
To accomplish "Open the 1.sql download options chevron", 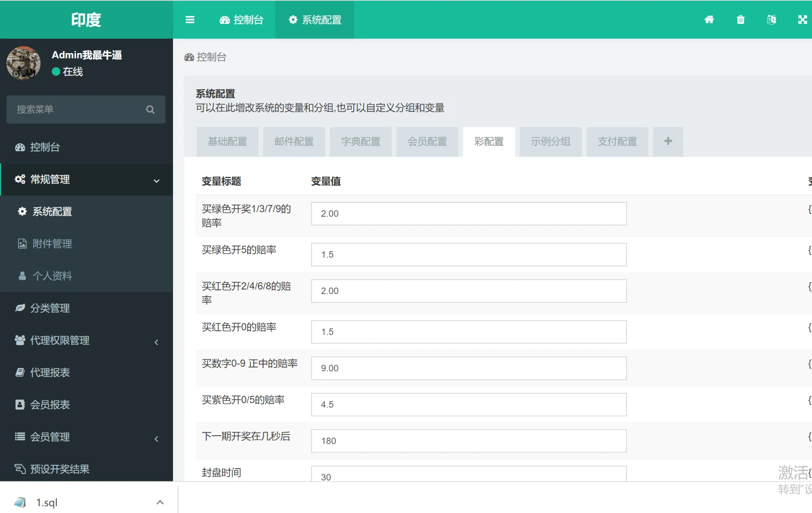I will pos(160,502).
